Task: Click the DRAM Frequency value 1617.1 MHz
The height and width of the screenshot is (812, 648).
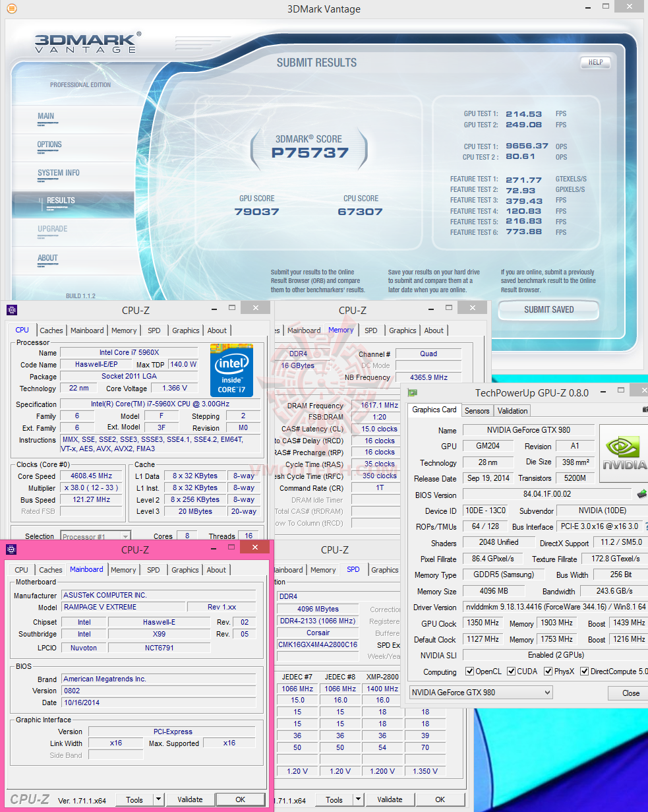Action: pyautogui.click(x=375, y=406)
